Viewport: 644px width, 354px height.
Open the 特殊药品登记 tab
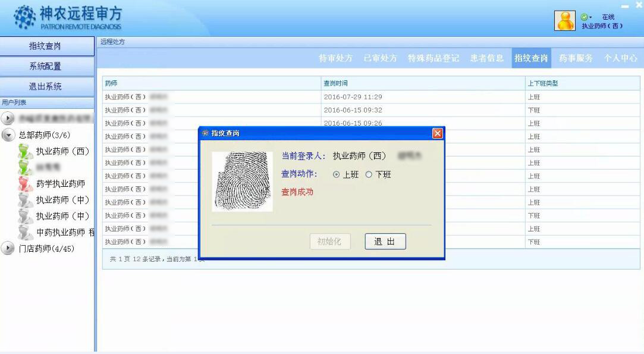point(433,58)
